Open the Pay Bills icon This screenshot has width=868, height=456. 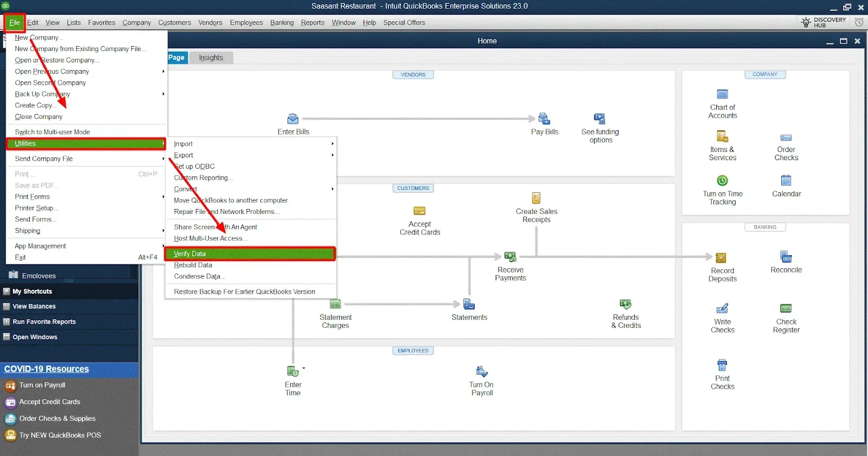(544, 119)
